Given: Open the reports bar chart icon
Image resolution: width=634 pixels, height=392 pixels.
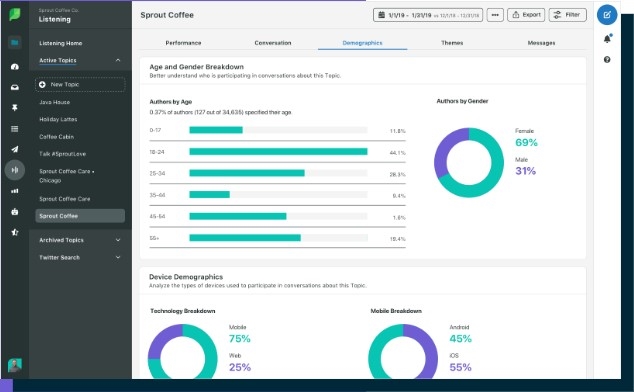Looking at the screenshot, I should [15, 191].
